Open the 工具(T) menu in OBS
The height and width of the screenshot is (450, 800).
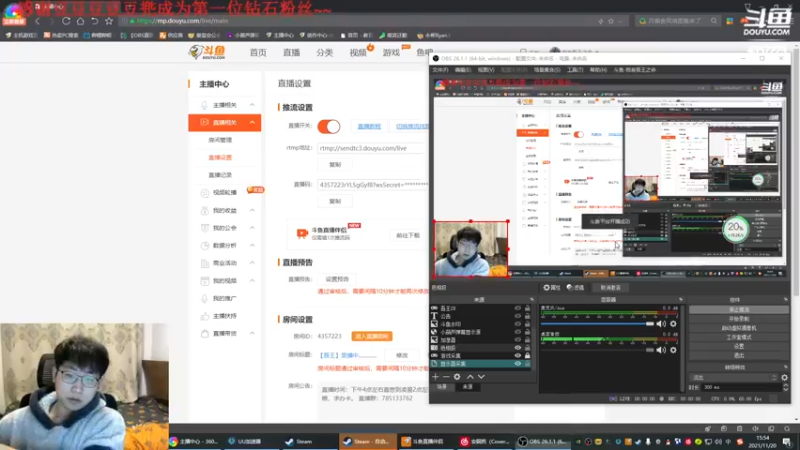(575, 70)
